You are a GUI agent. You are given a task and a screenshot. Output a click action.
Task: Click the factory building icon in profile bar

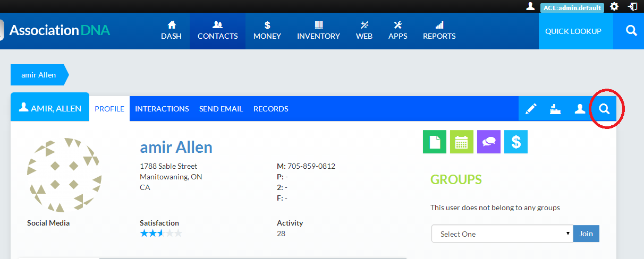tap(555, 109)
